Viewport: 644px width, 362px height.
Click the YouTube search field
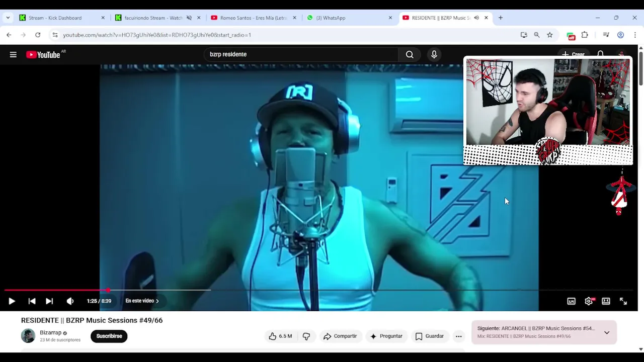(x=301, y=54)
